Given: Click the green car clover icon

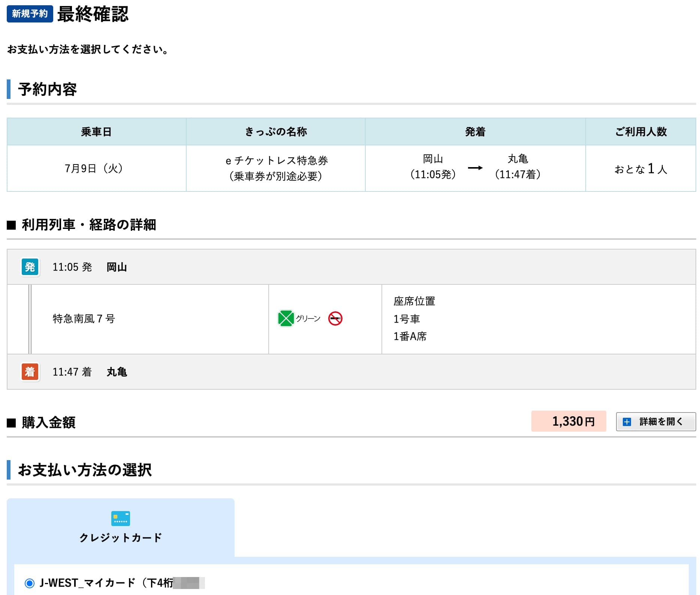Looking at the screenshot, I should point(286,318).
